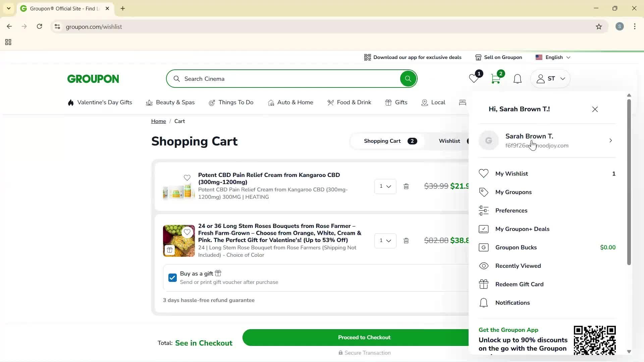
Task: Open My Groupons from account menu
Action: [x=513, y=192]
